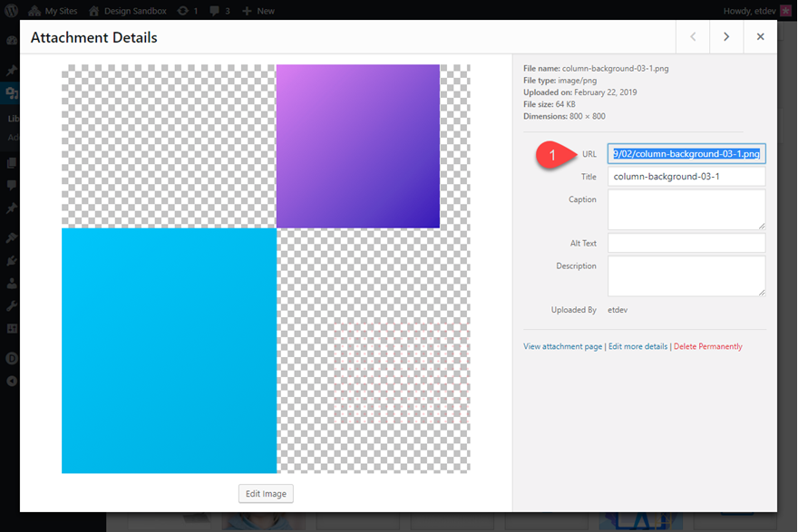Focus the Alt Text field
The width and height of the screenshot is (798, 532).
click(x=686, y=243)
